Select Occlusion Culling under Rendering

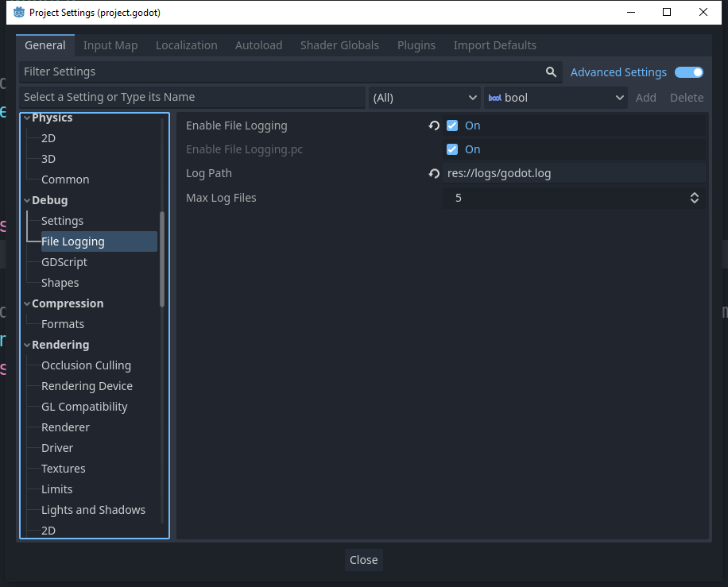(x=86, y=365)
